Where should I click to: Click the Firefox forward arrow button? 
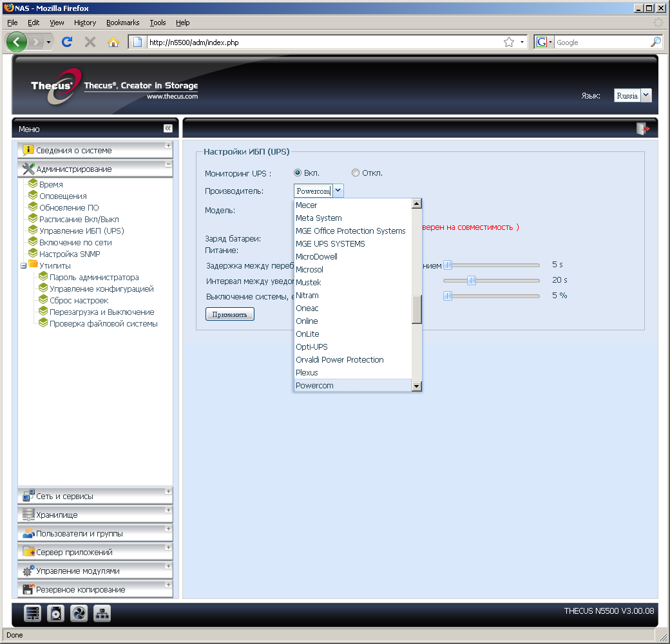coord(36,42)
